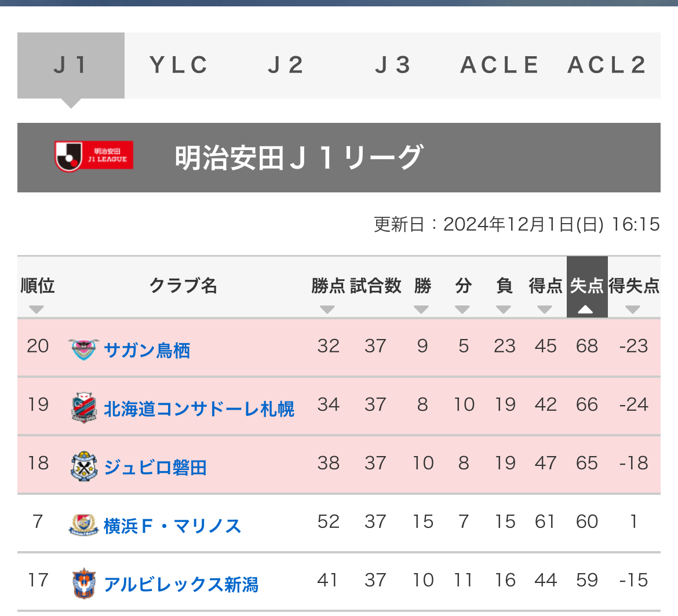Click the Hokkaido Consadole Sapporo crest
Screen dimensions: 678x616
click(83, 407)
